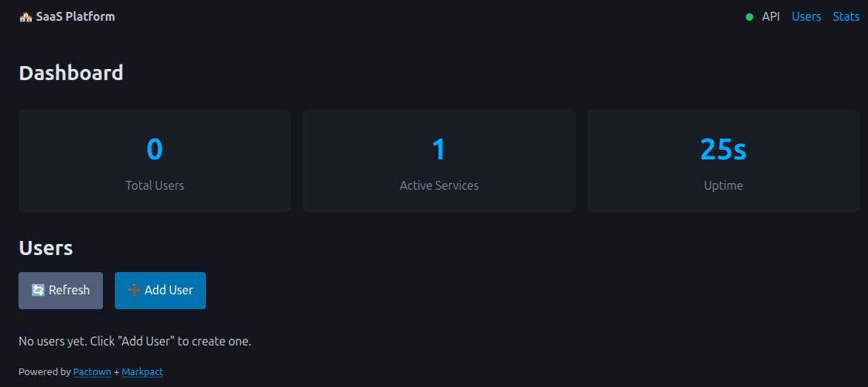Follow the Pactown footer link

click(92, 372)
